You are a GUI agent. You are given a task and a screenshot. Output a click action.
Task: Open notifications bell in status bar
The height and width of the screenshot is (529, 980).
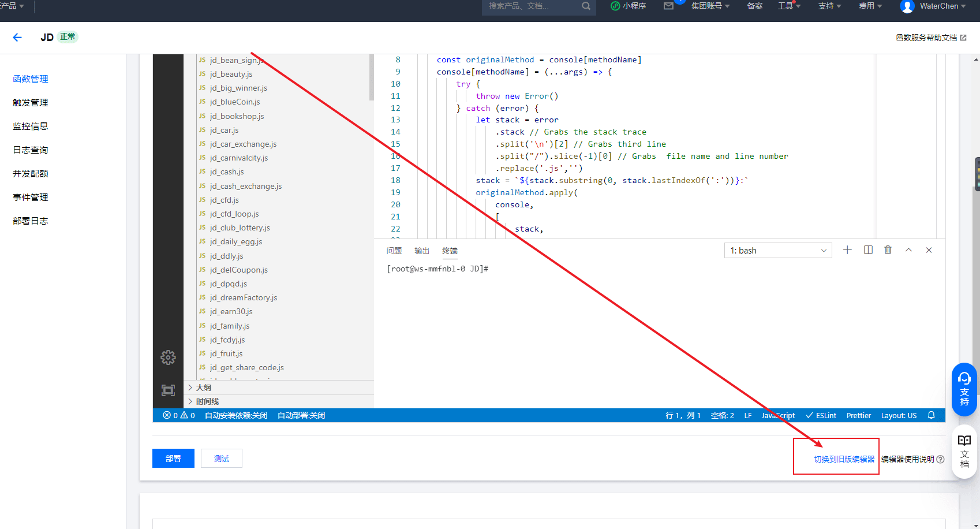931,415
